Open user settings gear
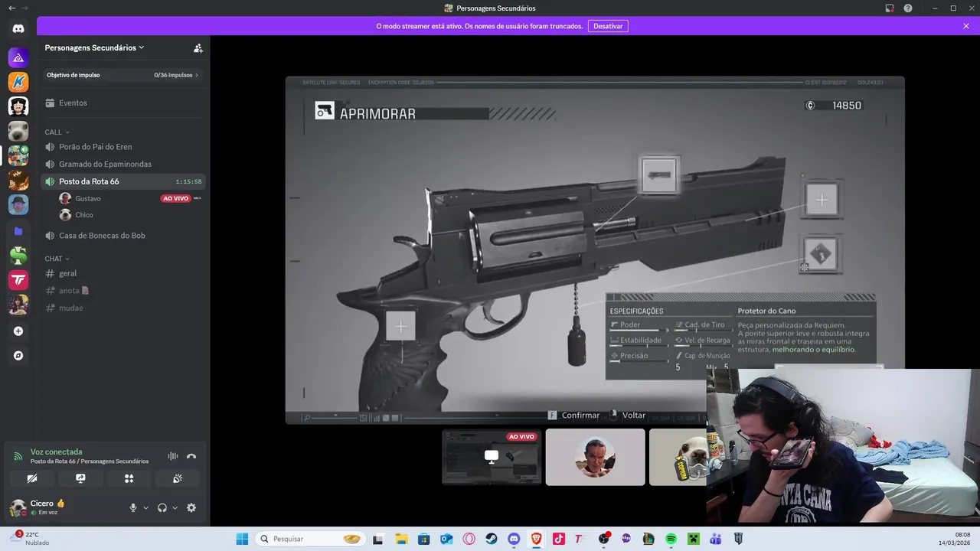 (191, 507)
